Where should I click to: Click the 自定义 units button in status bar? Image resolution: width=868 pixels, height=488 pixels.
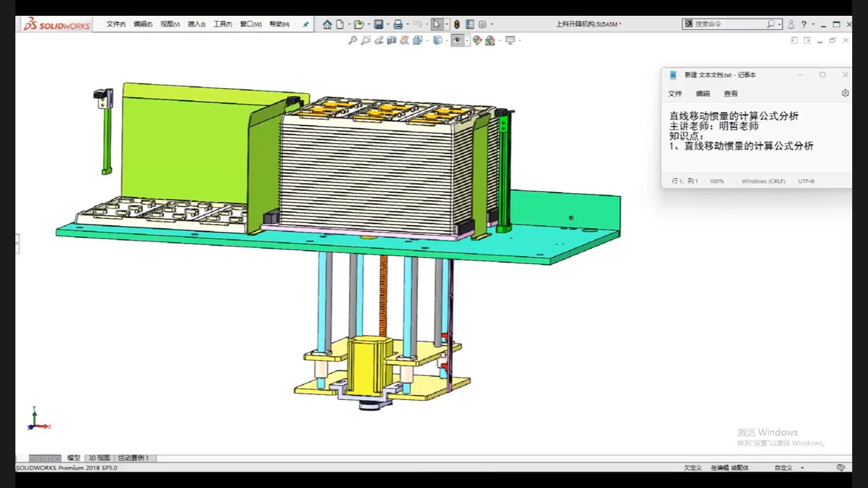tap(783, 468)
